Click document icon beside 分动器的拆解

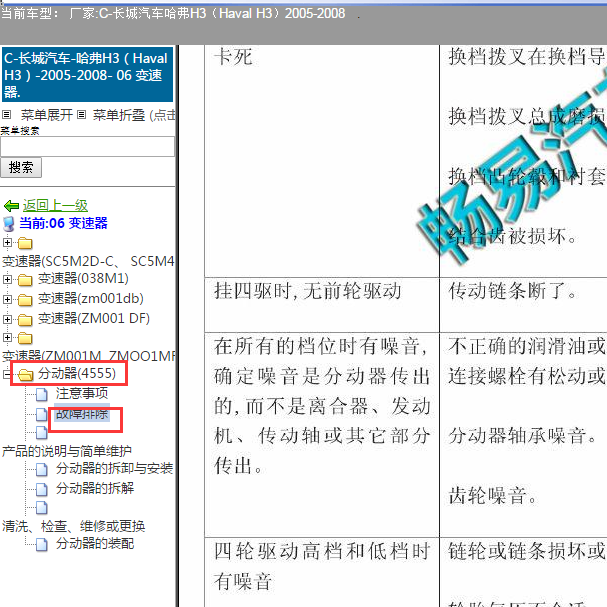42,489
